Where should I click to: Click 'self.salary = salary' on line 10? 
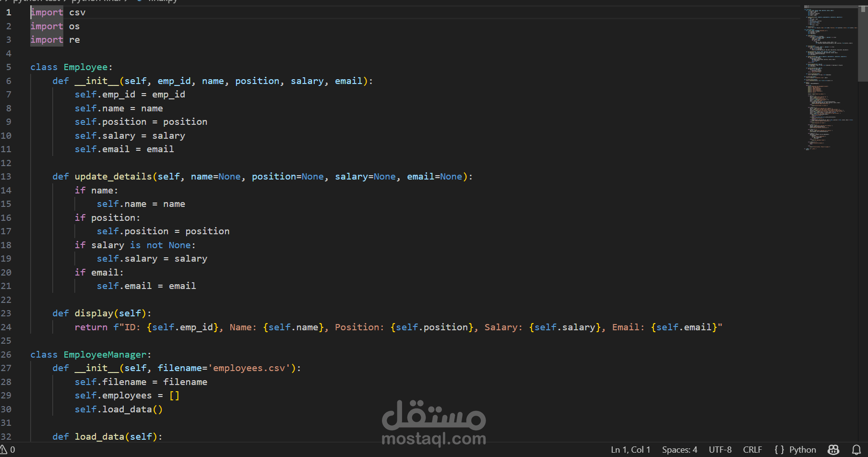(130, 136)
